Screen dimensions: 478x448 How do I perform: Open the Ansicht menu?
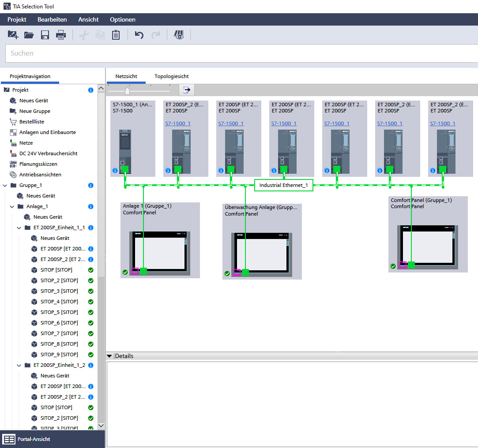tap(88, 19)
